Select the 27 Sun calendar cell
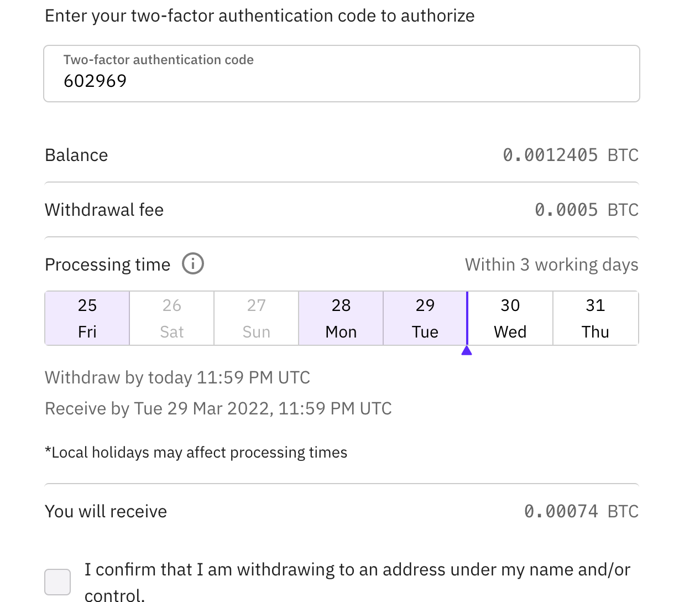 click(x=257, y=318)
